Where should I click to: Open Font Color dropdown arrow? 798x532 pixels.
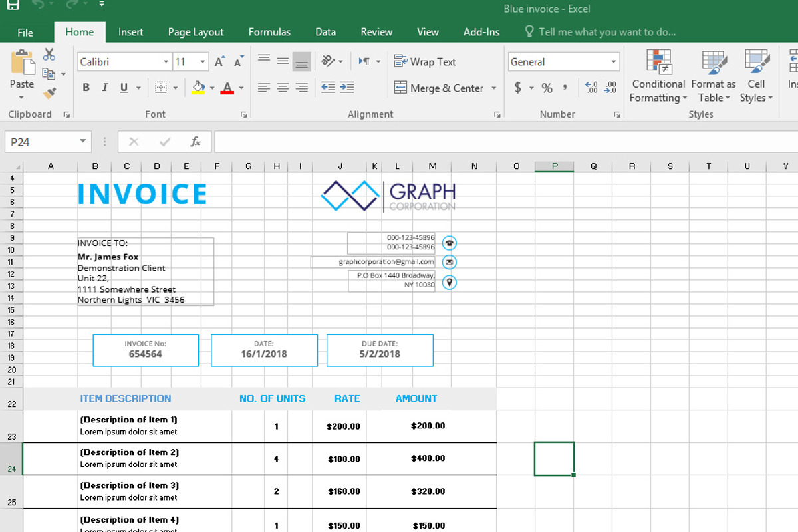tap(241, 88)
